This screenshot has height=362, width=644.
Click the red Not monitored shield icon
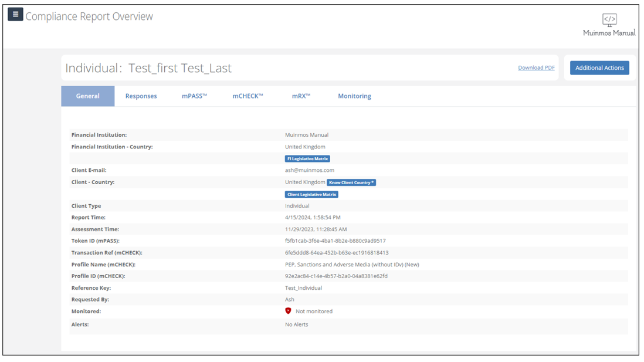coord(288,311)
